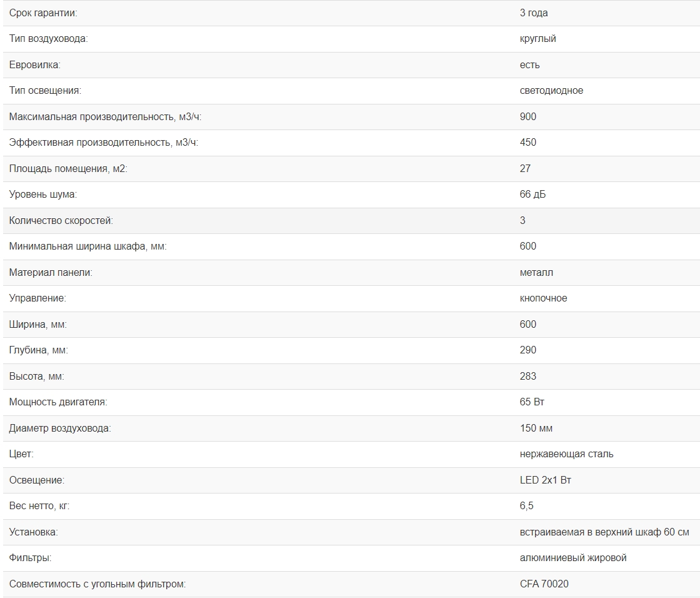Click the 'Евровилка' specification label

pyautogui.click(x=34, y=65)
